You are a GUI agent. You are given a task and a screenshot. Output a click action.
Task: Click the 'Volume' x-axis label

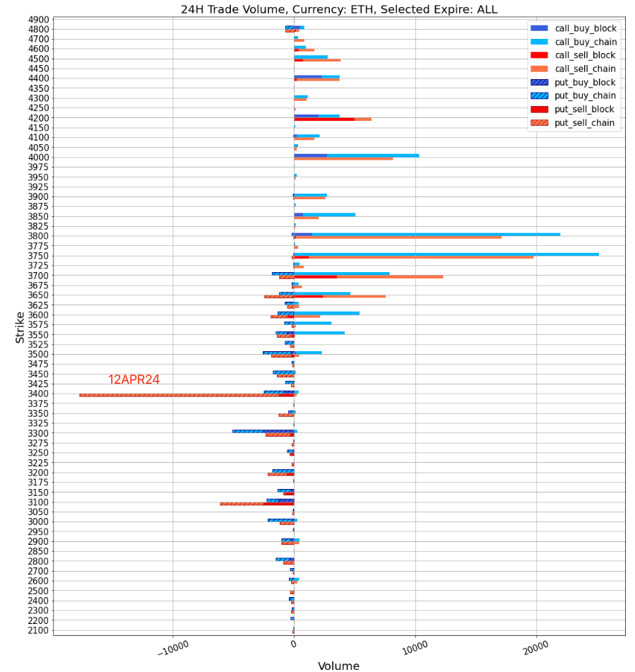tap(338, 666)
